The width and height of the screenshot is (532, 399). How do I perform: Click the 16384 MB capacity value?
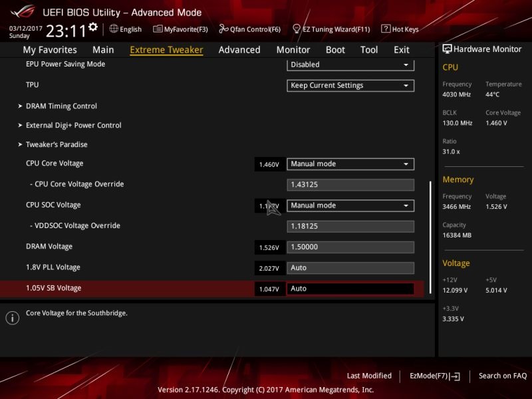pyautogui.click(x=457, y=235)
